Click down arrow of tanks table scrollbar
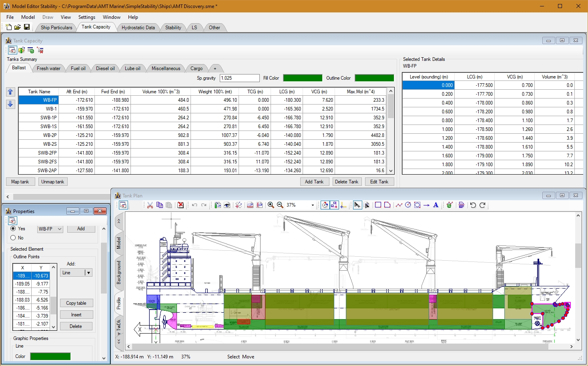The image size is (588, 366). (x=391, y=171)
